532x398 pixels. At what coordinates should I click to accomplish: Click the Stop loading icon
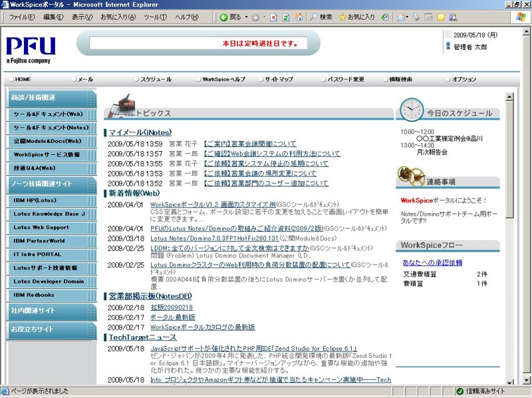(x=273, y=17)
